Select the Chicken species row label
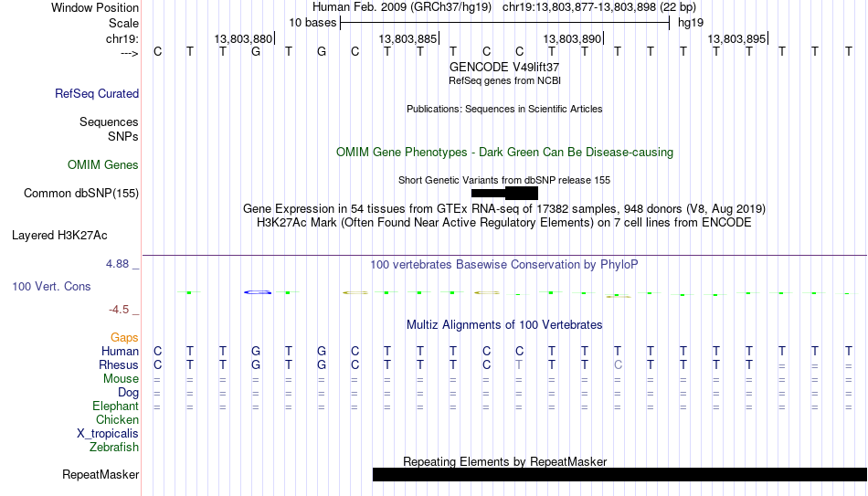 click(x=117, y=419)
